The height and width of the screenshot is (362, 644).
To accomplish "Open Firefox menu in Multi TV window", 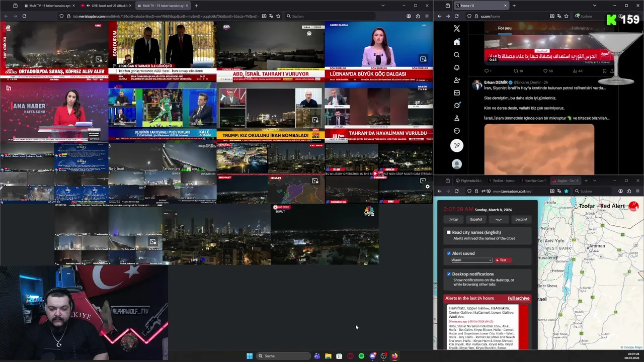I will (427, 16).
